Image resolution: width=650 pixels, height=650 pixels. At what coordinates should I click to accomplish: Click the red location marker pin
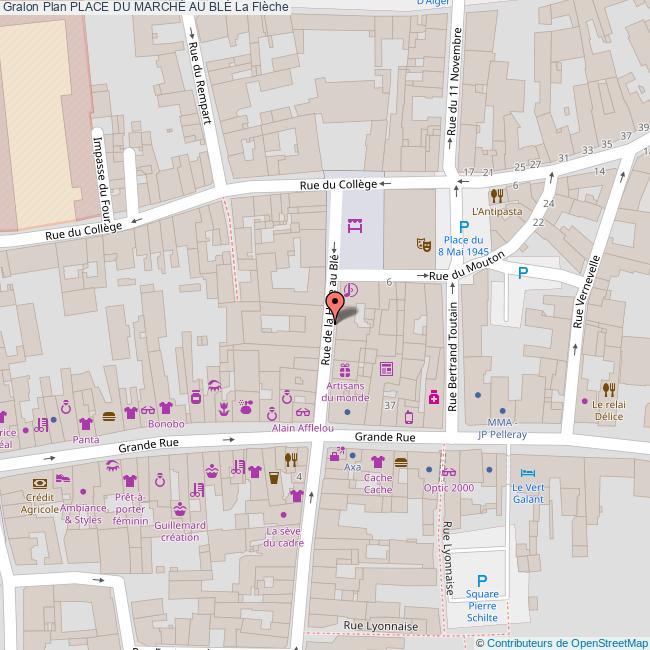click(334, 305)
